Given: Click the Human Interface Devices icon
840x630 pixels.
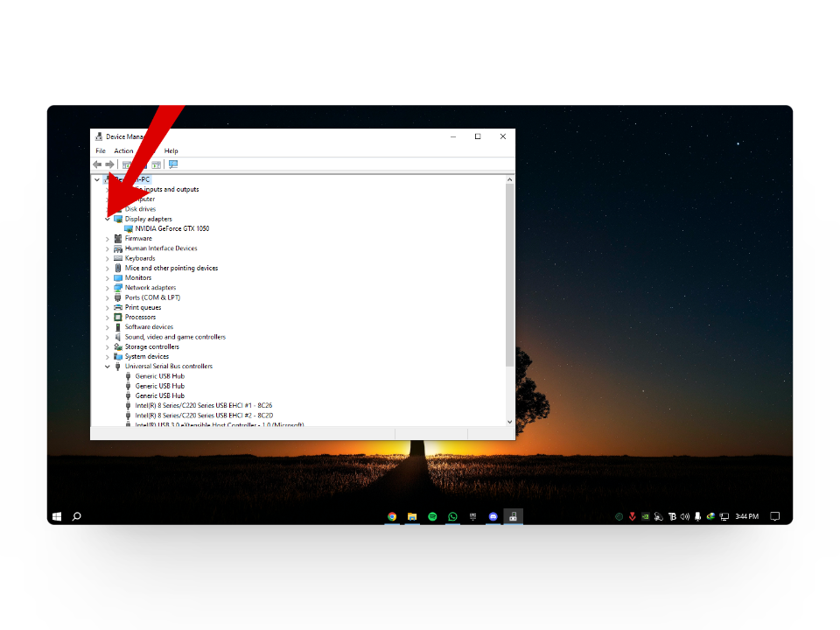Looking at the screenshot, I should (x=118, y=248).
